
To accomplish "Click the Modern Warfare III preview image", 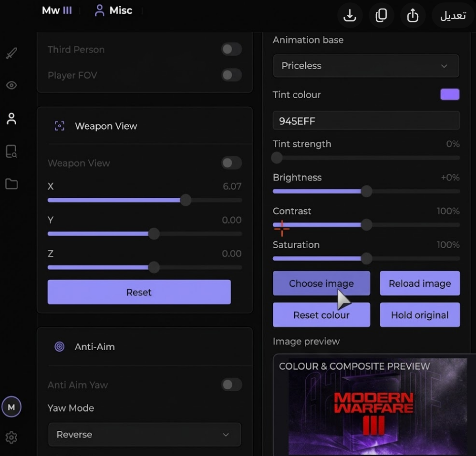I will [x=378, y=406].
